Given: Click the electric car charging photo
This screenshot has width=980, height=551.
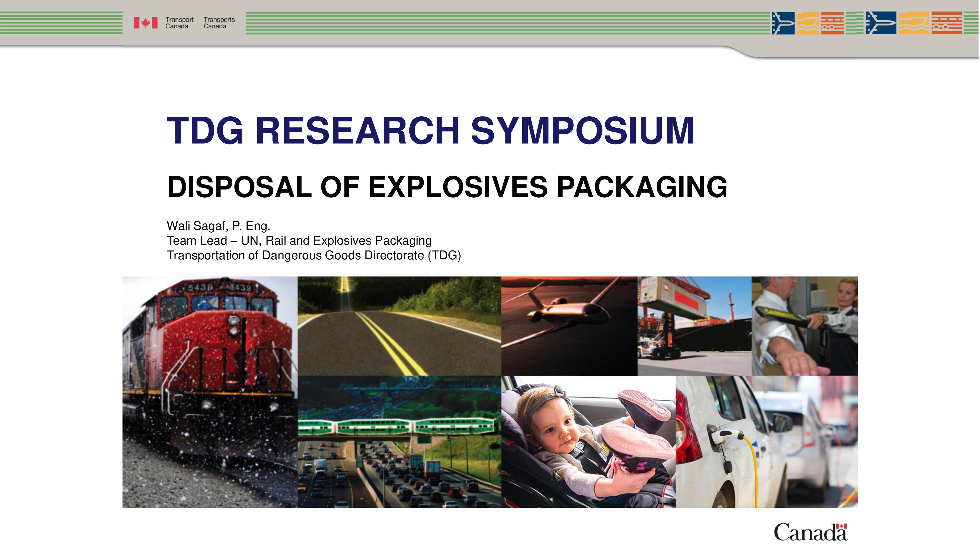Looking at the screenshot, I should 767,442.
